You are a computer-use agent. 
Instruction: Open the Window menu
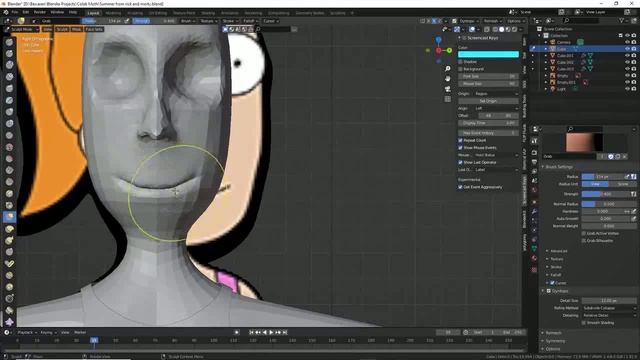(x=57, y=12)
